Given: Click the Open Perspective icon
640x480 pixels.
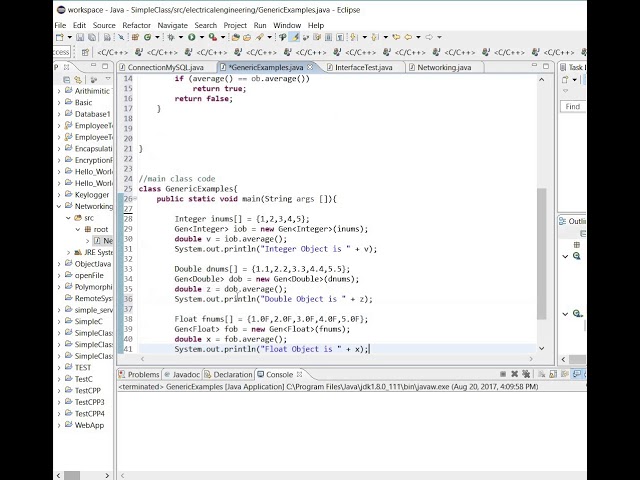Looking at the screenshot, I should coord(85,52).
